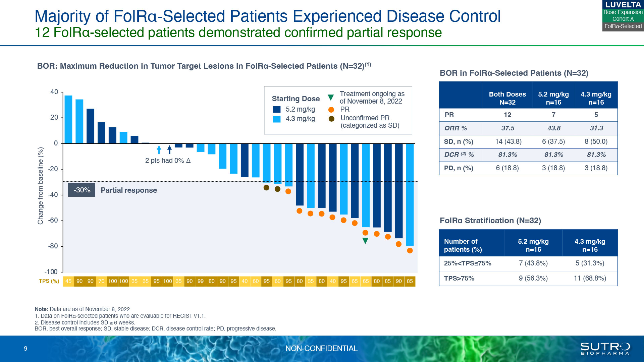The width and height of the screenshot is (644, 362).
Task: Select the 5.2 mg/kg dark blue legend swatch
Action: 277,109
